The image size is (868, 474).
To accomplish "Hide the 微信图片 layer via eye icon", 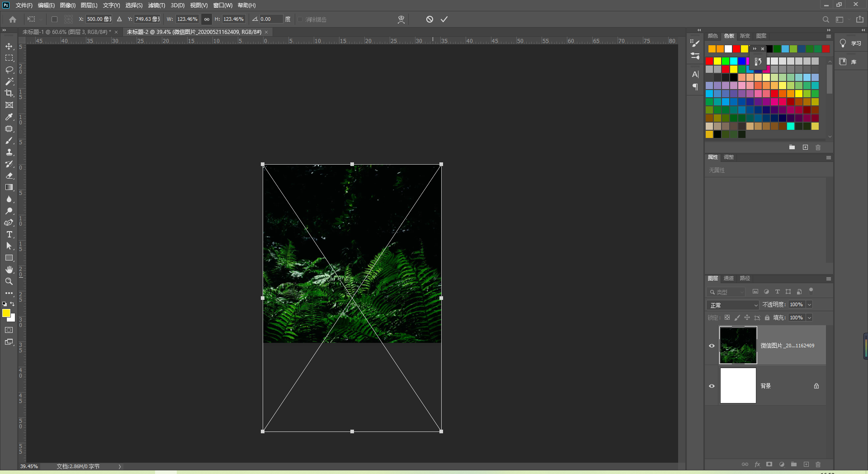I will tap(712, 346).
